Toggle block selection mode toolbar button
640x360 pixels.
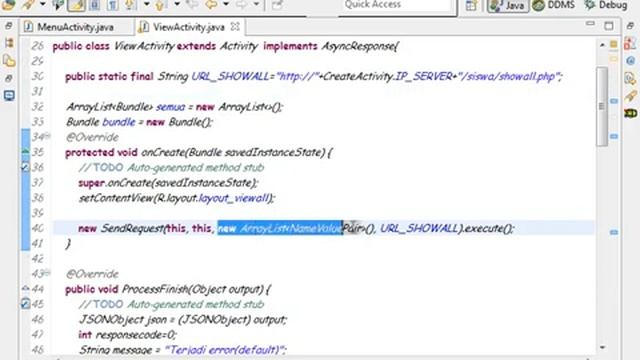[95, 5]
